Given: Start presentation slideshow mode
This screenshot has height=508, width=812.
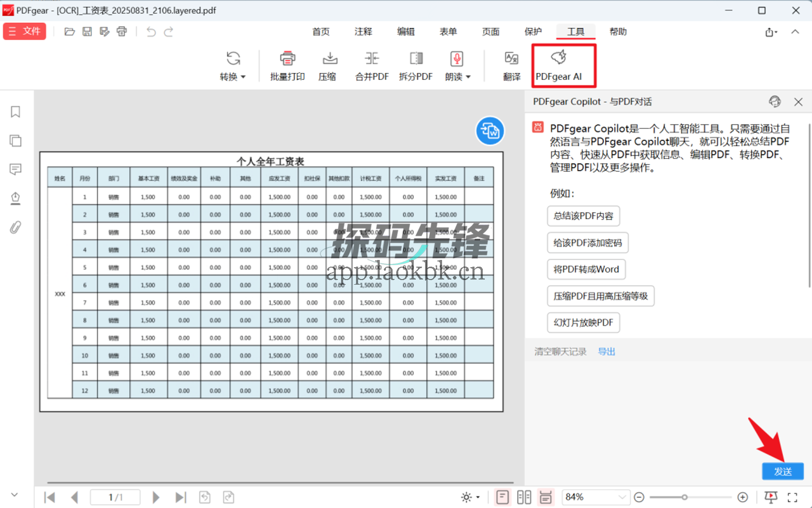Looking at the screenshot, I should click(x=771, y=497).
